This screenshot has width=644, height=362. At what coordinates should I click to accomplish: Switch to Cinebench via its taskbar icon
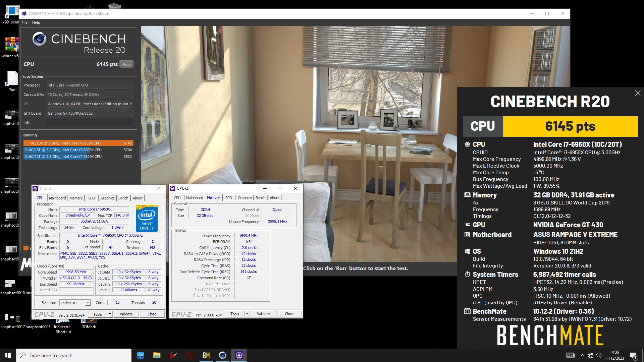click(x=223, y=355)
